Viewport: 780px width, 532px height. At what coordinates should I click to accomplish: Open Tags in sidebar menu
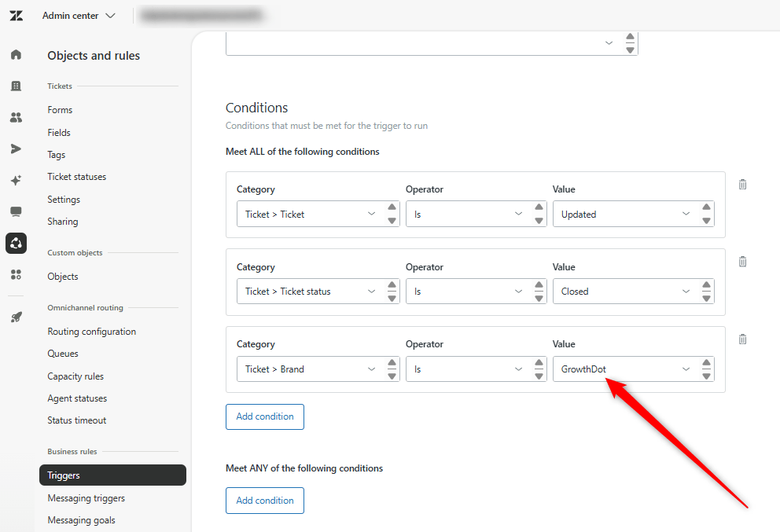(56, 155)
